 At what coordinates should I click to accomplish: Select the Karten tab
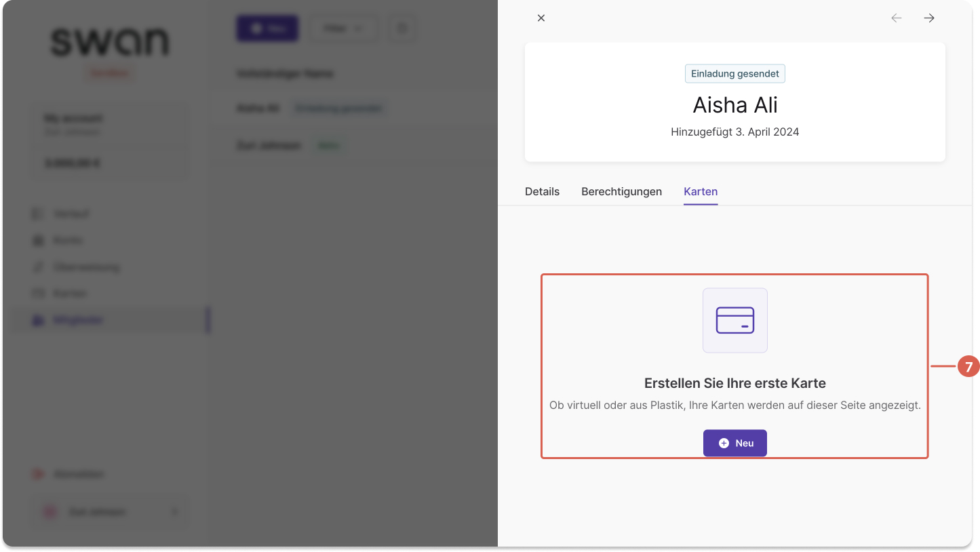701,191
